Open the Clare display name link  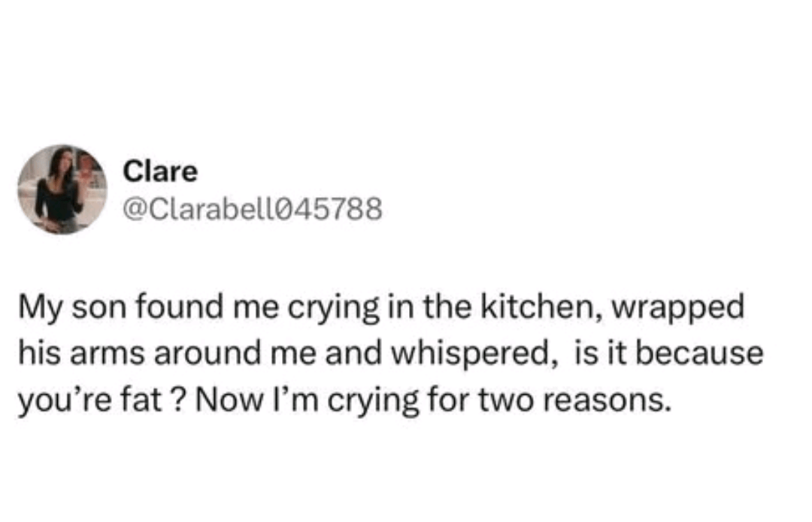[x=160, y=172]
